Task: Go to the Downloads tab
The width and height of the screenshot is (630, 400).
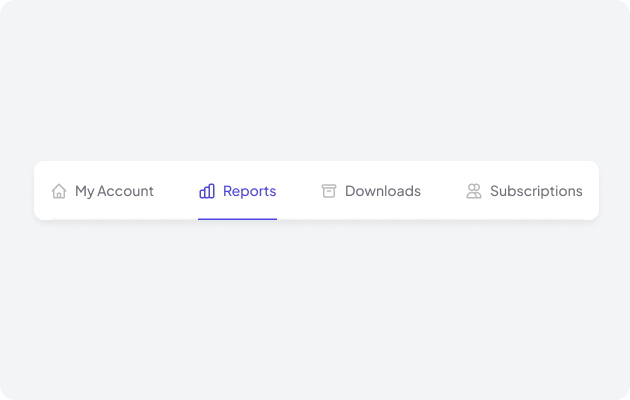Action: [371, 191]
